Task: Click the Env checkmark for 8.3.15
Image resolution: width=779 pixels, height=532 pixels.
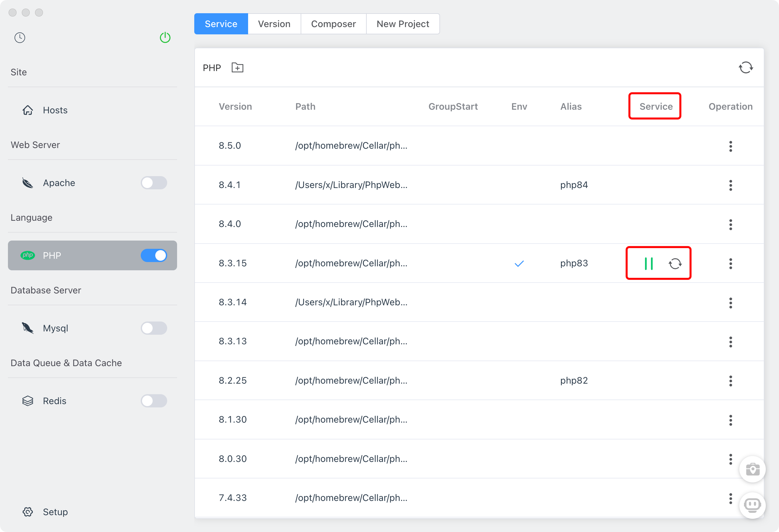Action: point(519,263)
